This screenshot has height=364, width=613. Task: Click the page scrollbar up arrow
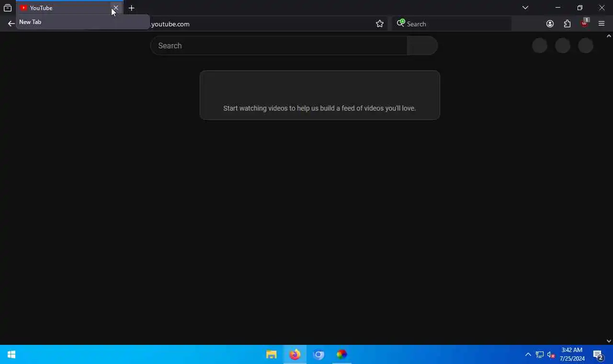(x=609, y=36)
